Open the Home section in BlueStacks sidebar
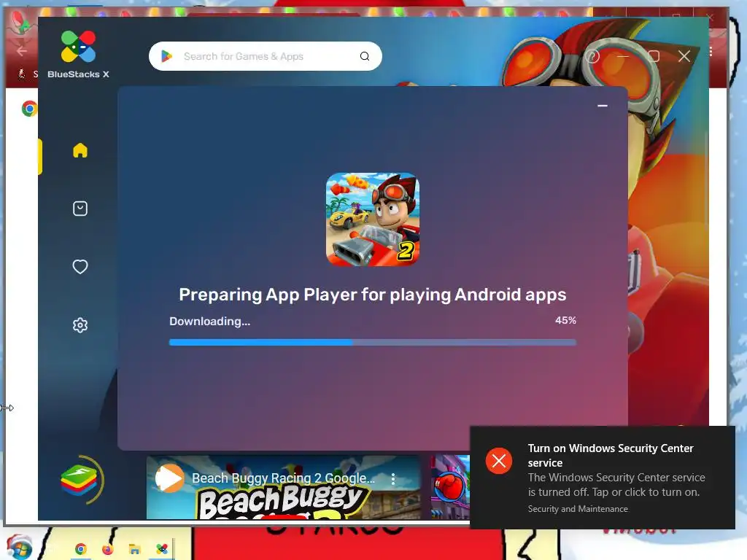 pos(80,150)
